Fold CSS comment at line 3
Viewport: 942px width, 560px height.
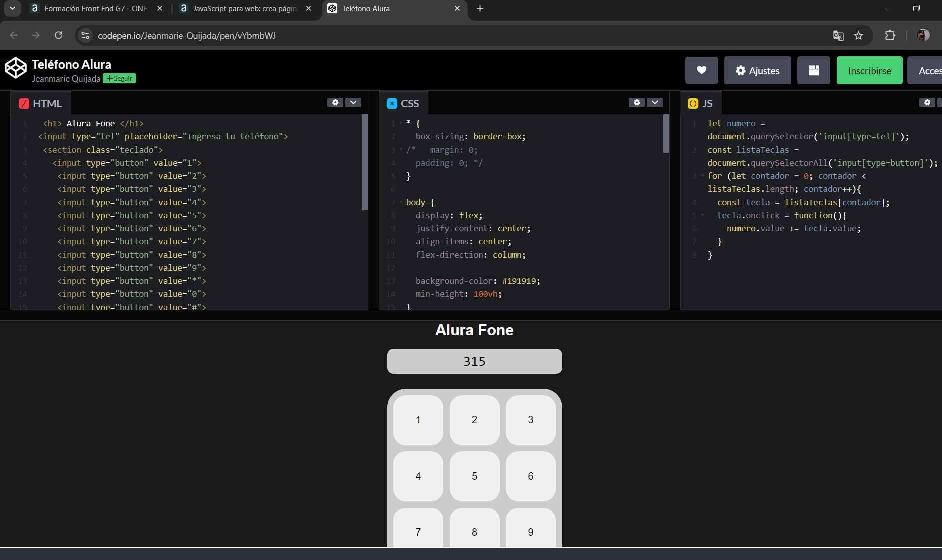pyautogui.click(x=401, y=150)
